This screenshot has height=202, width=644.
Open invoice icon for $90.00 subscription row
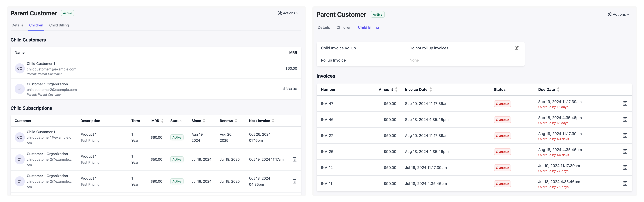[x=295, y=182]
